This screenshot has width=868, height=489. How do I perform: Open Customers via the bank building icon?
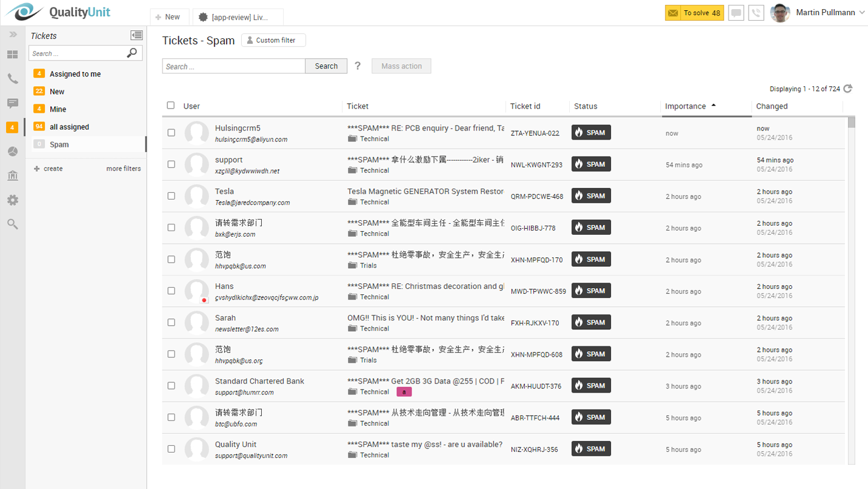(x=12, y=175)
